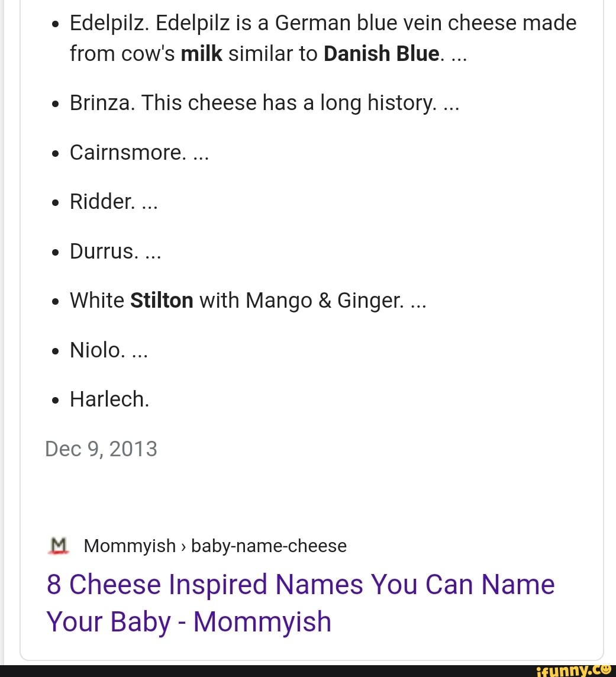Click the Mommyish red M favicon
The height and width of the screenshot is (677, 616).
[x=57, y=546]
